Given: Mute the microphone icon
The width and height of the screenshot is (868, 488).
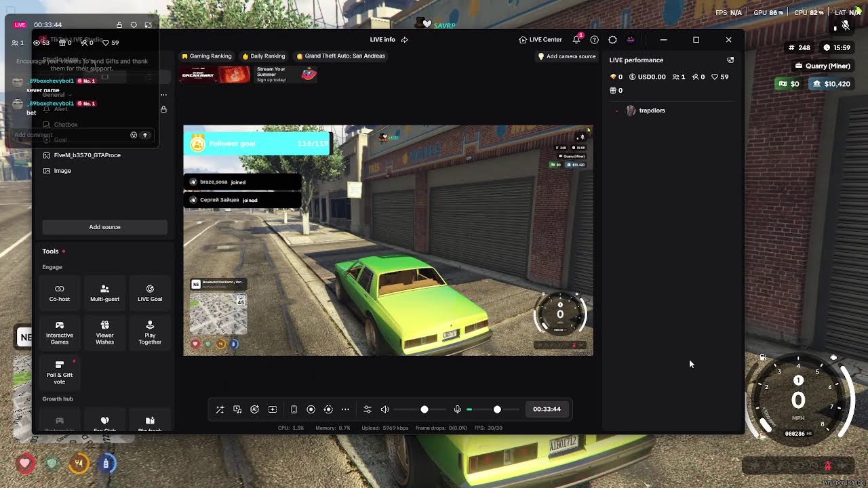Looking at the screenshot, I should (x=457, y=409).
